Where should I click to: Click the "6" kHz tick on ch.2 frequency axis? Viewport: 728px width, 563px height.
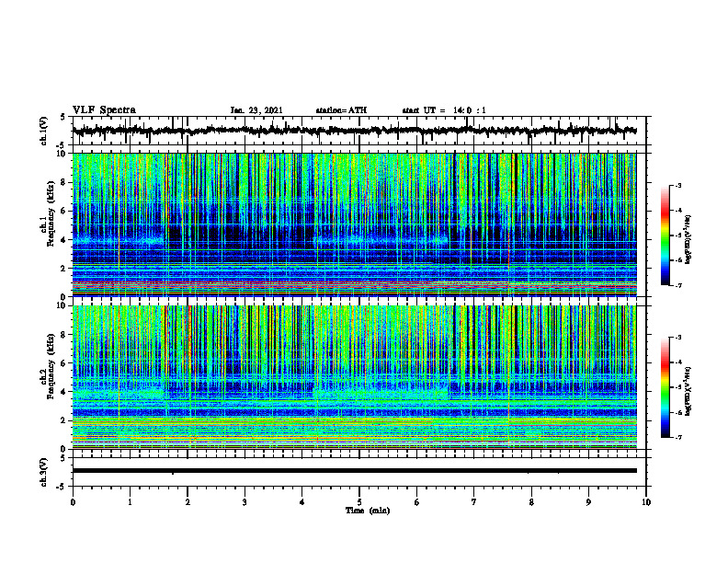[64, 363]
